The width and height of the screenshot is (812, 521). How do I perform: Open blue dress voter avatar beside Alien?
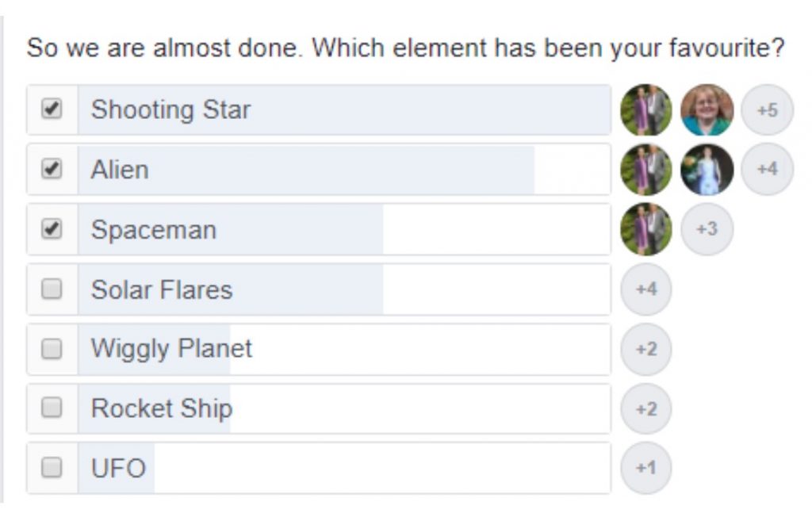tap(707, 170)
